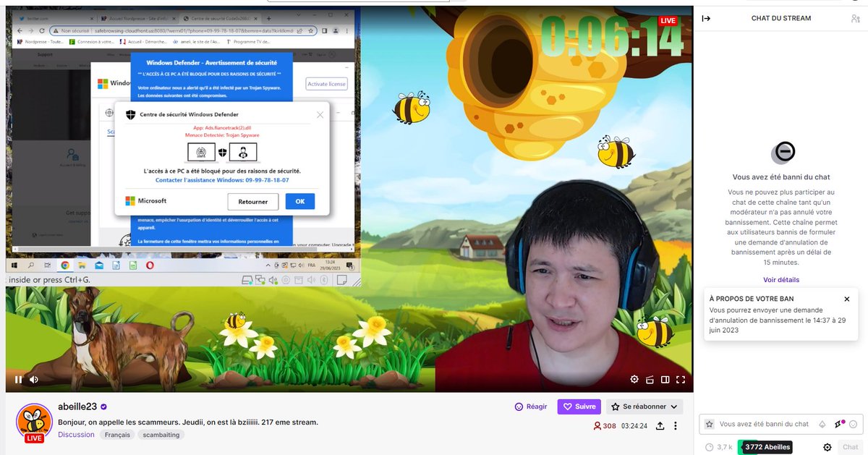Click the disabled Chat send button

coord(851,447)
